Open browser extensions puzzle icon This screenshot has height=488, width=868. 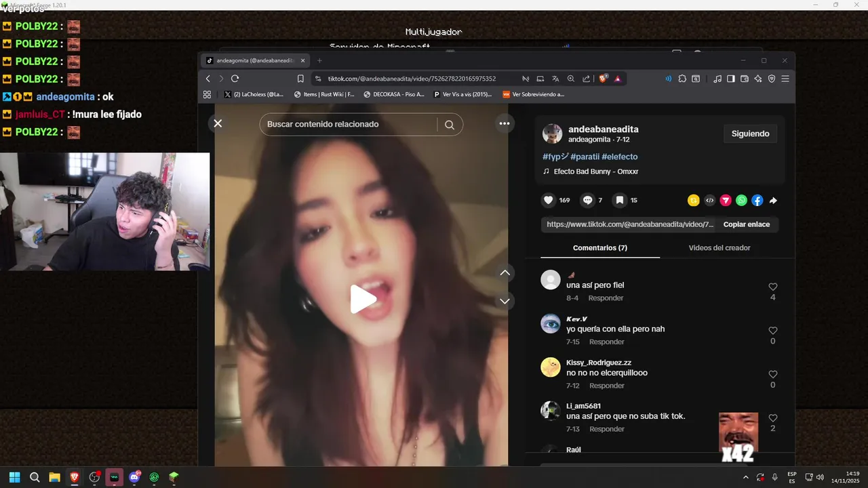coord(682,79)
